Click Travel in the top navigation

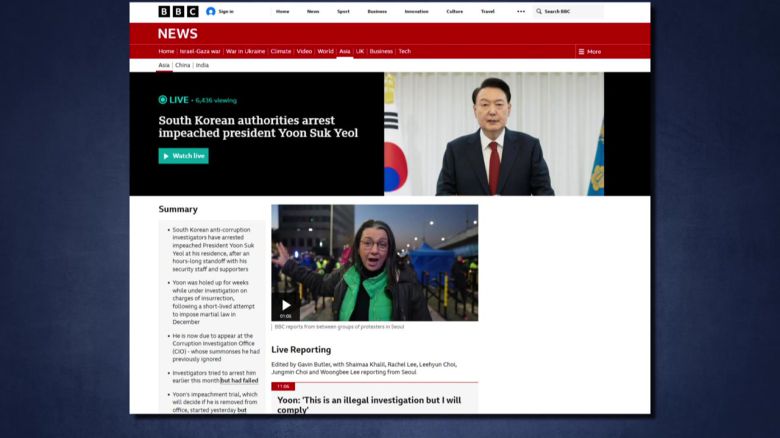[x=487, y=11]
